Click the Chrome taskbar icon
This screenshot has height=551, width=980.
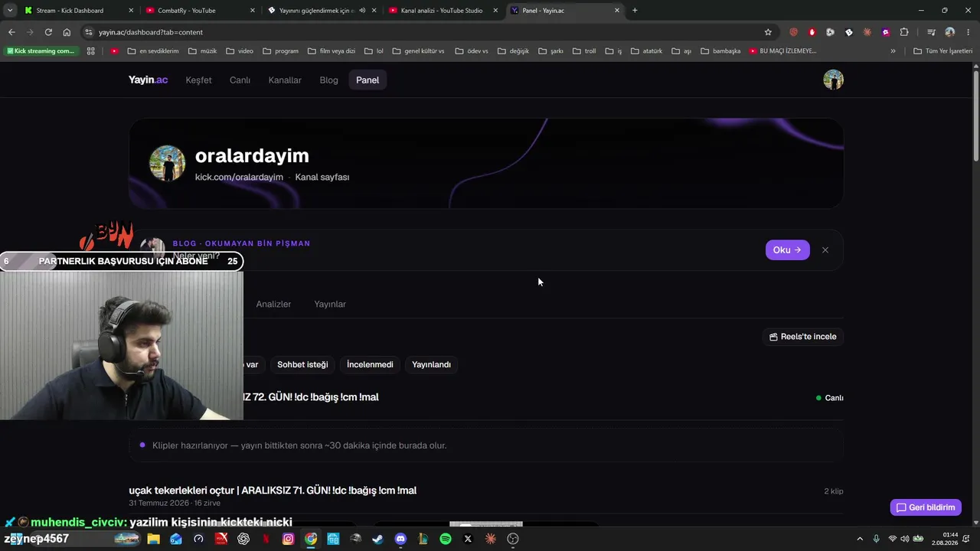[310, 539]
